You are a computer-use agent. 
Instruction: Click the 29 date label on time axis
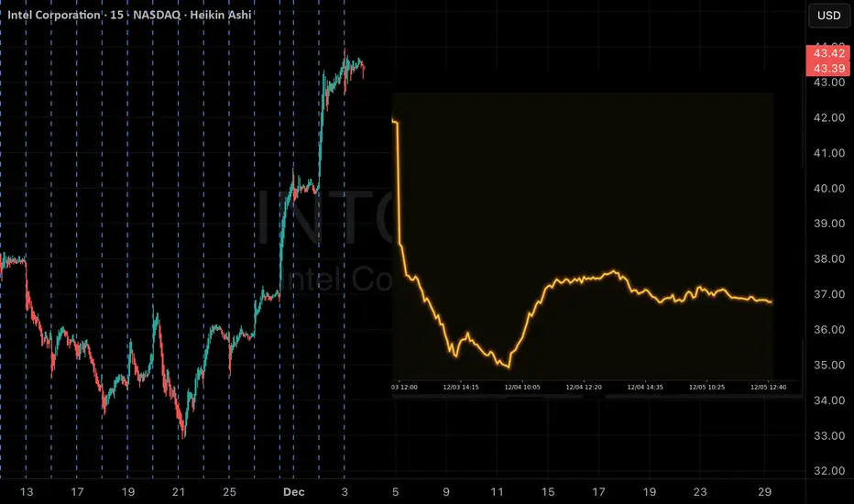tap(765, 492)
